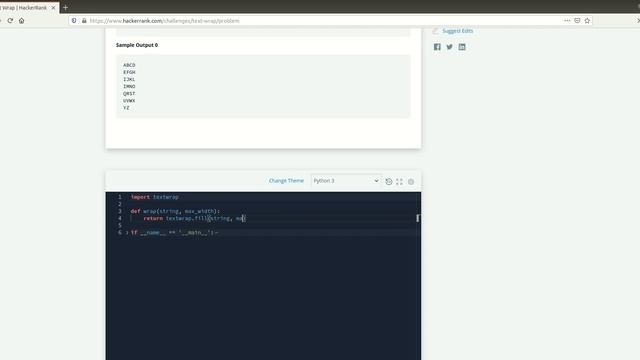Screen dimensions: 640x360
Task: Save page to Pocket icon
Action: click(577, 20)
